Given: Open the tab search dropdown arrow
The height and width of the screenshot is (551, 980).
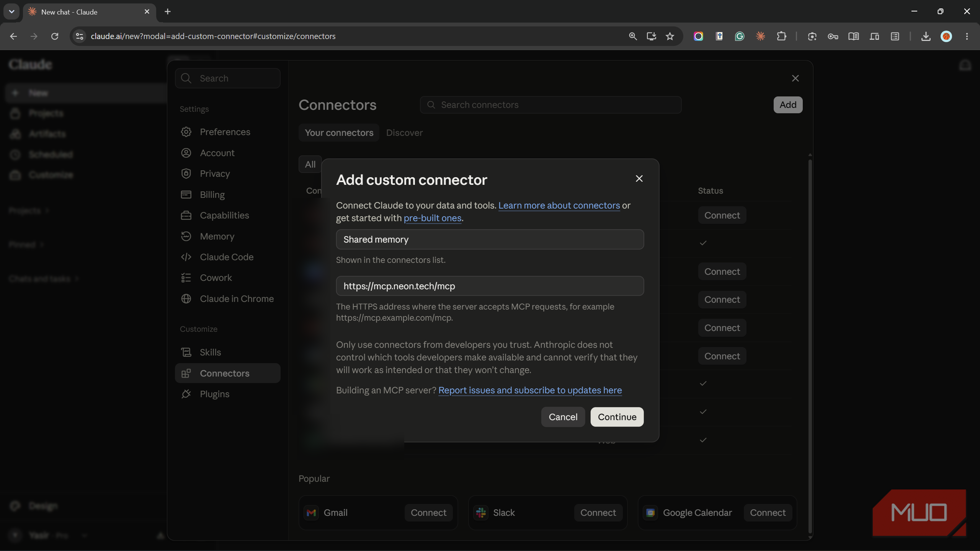Looking at the screenshot, I should click(11, 11).
